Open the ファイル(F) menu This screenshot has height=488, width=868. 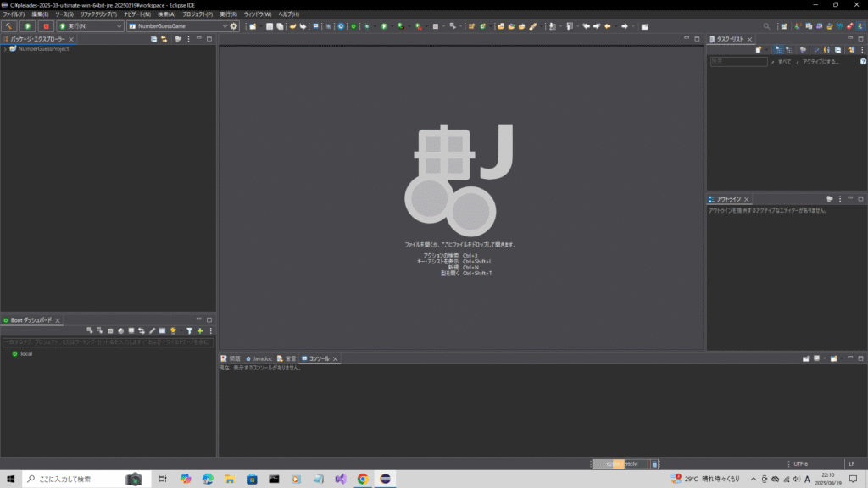pyautogui.click(x=14, y=14)
